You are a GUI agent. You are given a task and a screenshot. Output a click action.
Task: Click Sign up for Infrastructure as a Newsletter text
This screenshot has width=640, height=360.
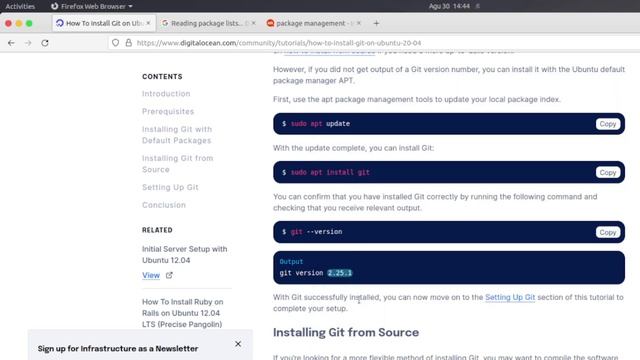point(118,349)
